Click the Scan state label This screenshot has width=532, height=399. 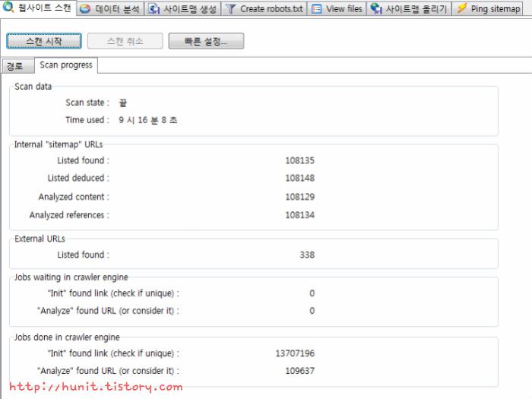(87, 103)
